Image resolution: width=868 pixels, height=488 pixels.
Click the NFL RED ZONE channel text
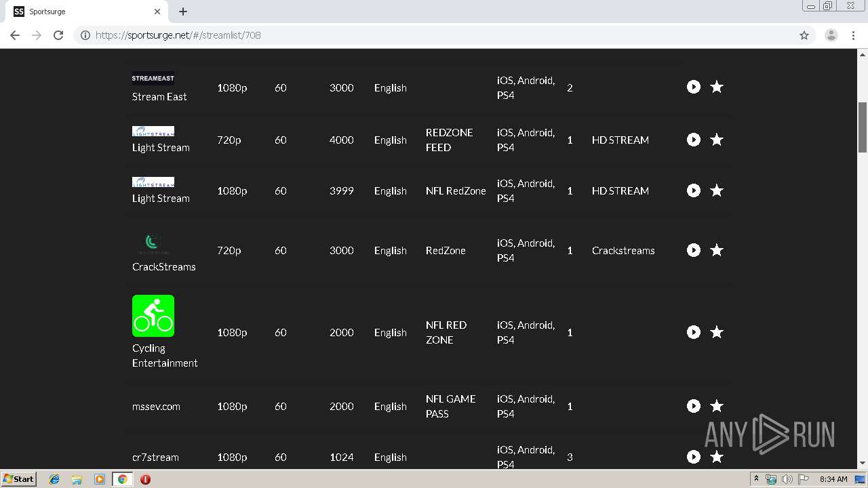pos(446,332)
